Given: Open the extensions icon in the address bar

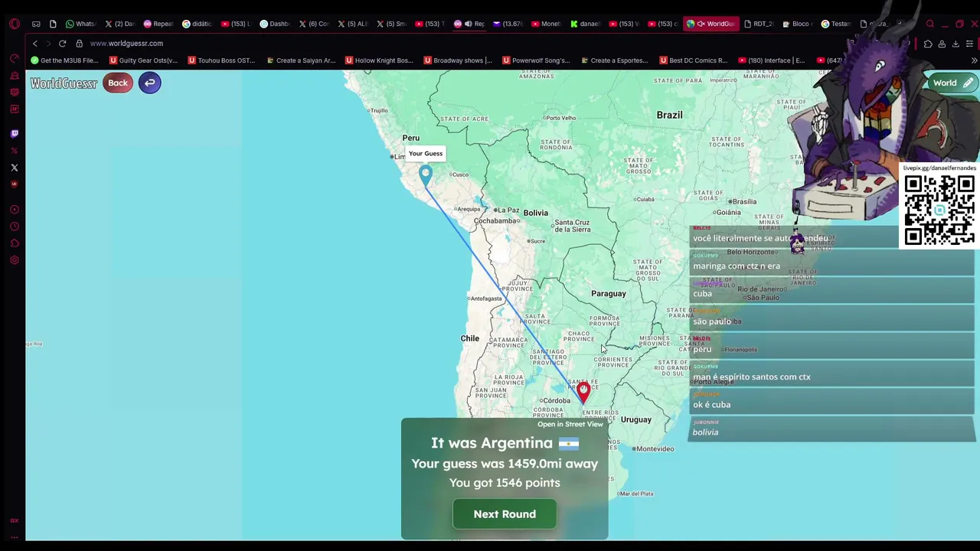Looking at the screenshot, I should [x=928, y=44].
